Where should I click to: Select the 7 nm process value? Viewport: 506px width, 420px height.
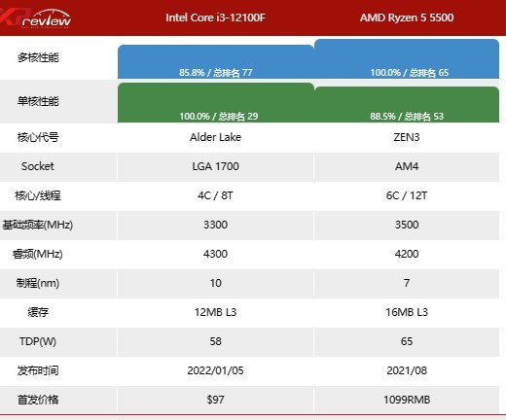[x=407, y=283]
